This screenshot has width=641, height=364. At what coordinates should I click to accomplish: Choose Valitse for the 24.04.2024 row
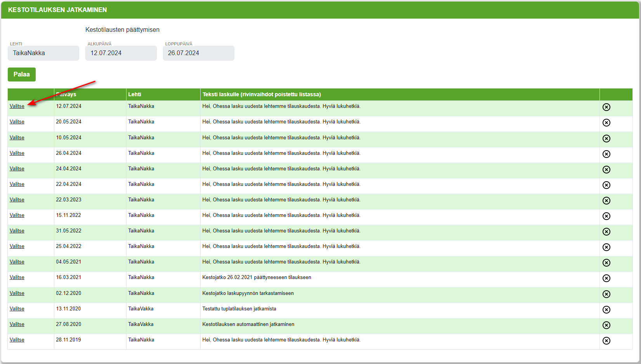[17, 169]
